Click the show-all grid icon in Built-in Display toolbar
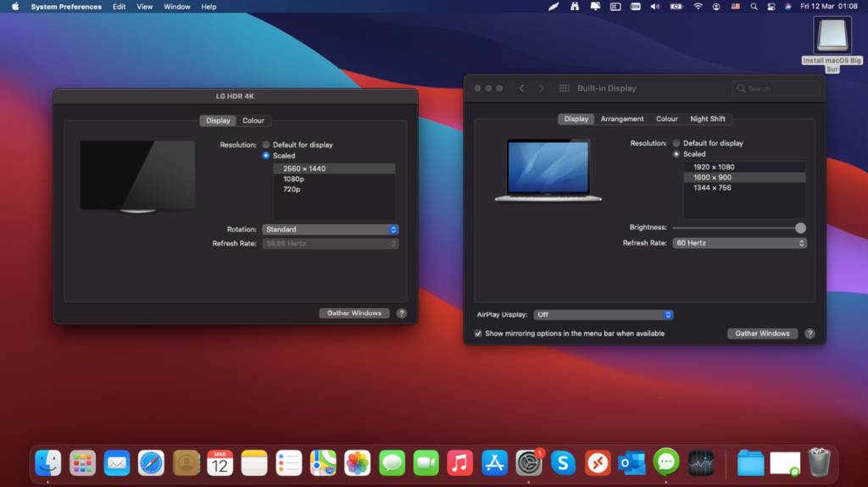This screenshot has width=868, height=487. click(x=565, y=88)
